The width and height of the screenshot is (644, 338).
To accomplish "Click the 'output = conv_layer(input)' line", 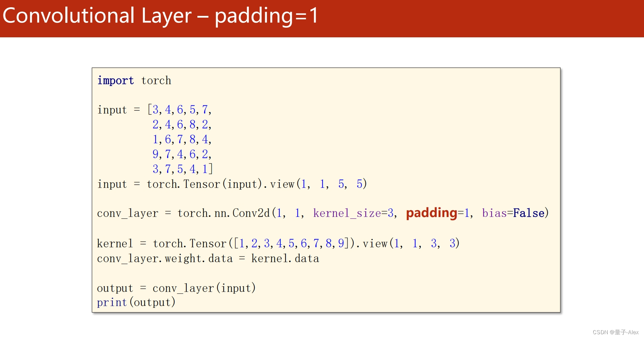I will [176, 288].
